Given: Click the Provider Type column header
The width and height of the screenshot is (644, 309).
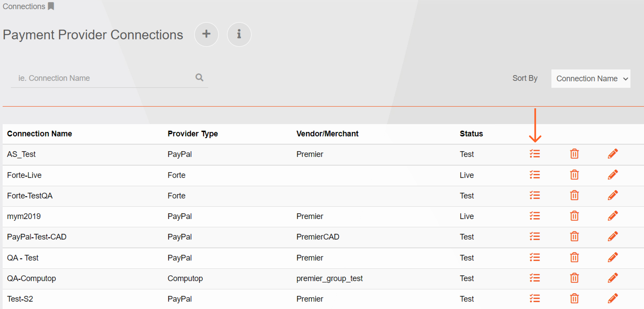Looking at the screenshot, I should (193, 134).
